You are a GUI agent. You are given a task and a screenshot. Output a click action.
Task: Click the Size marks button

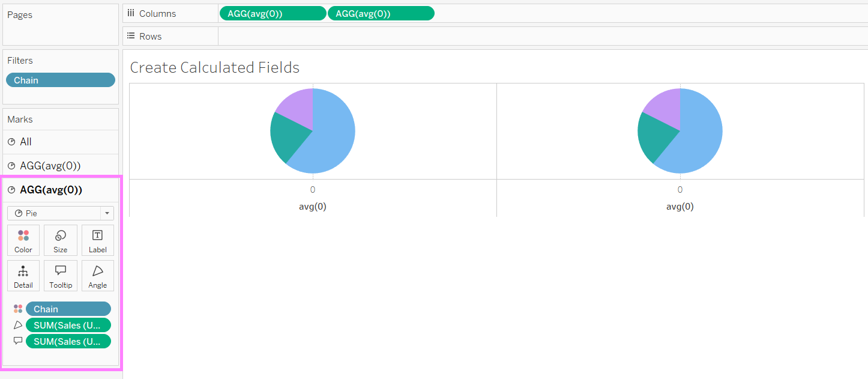(61, 240)
